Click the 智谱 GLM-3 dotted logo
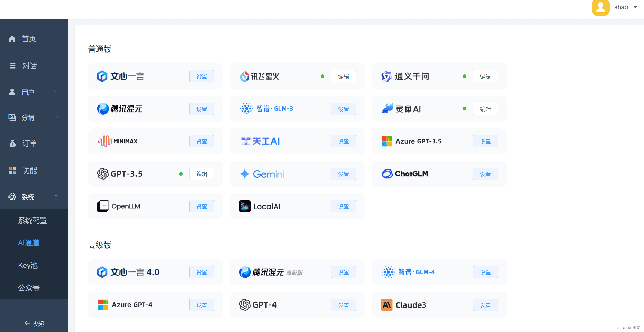The image size is (644, 332). pyautogui.click(x=246, y=109)
